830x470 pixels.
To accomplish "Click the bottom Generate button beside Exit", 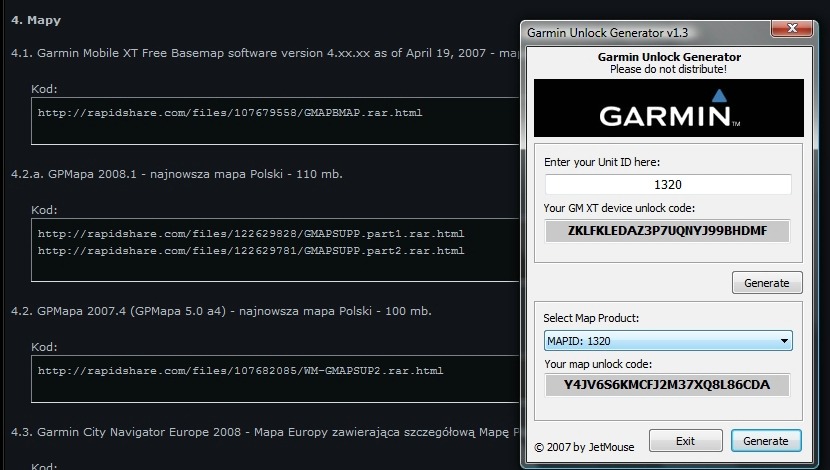I will [x=766, y=441].
